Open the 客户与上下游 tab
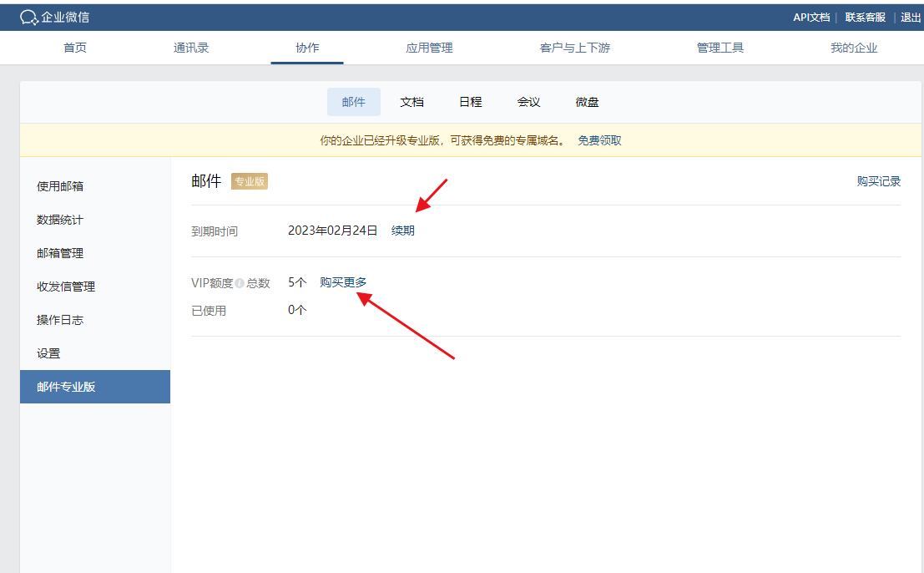 tap(574, 48)
